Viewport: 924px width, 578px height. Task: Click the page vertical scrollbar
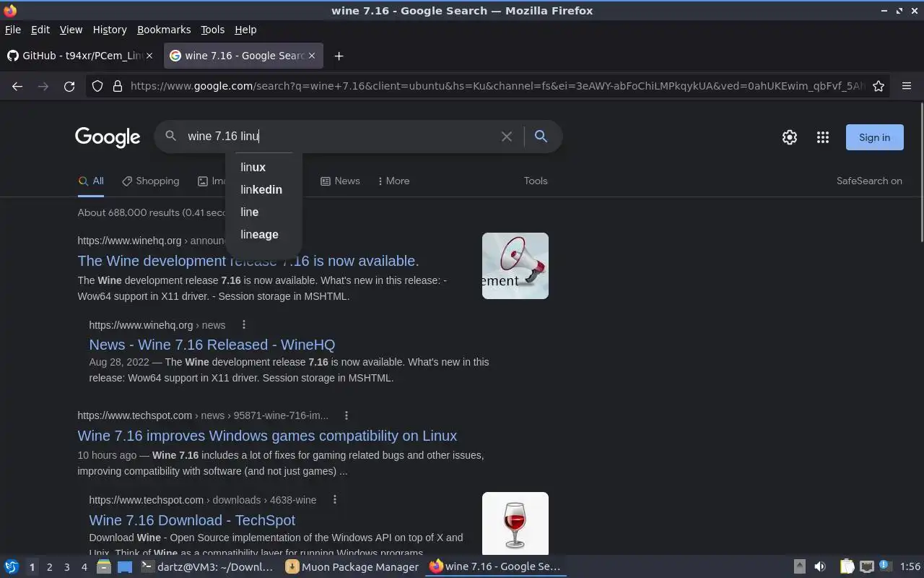pos(921,173)
